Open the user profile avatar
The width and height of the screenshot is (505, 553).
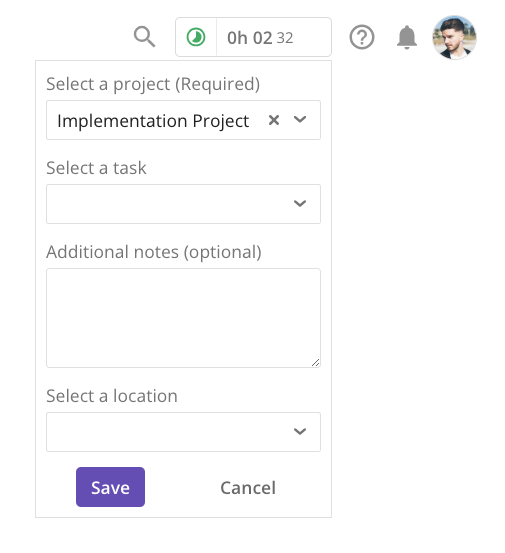(455, 37)
